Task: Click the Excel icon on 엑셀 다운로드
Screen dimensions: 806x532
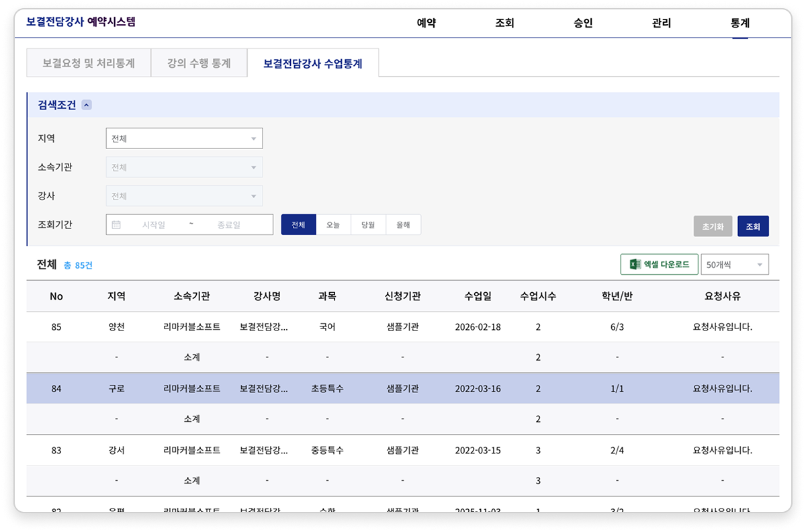Action: pyautogui.click(x=634, y=265)
